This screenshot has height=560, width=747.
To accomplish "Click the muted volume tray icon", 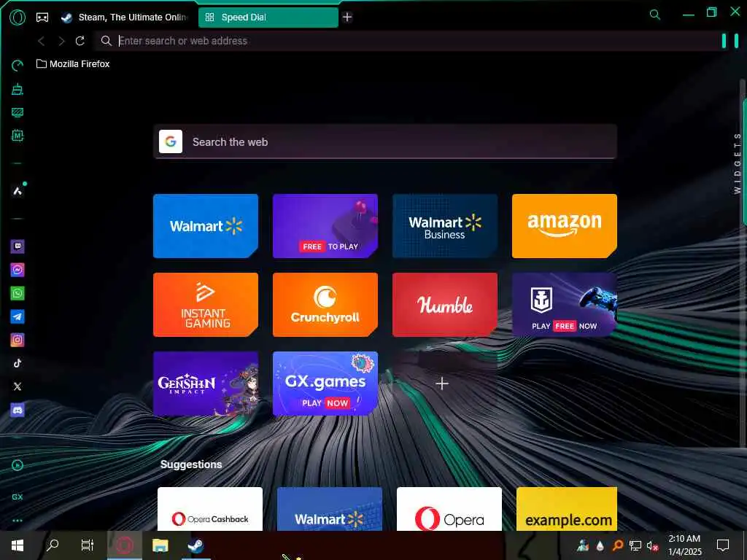I will [x=652, y=545].
